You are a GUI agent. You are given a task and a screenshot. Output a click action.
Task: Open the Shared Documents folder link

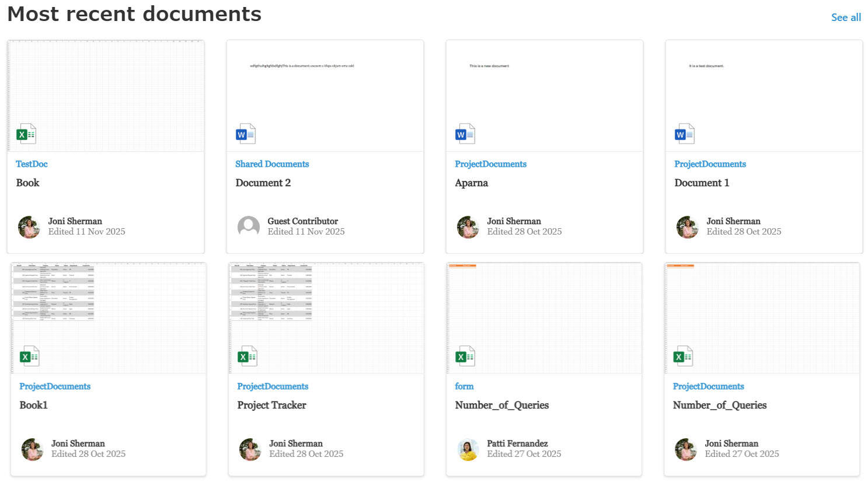pos(271,164)
